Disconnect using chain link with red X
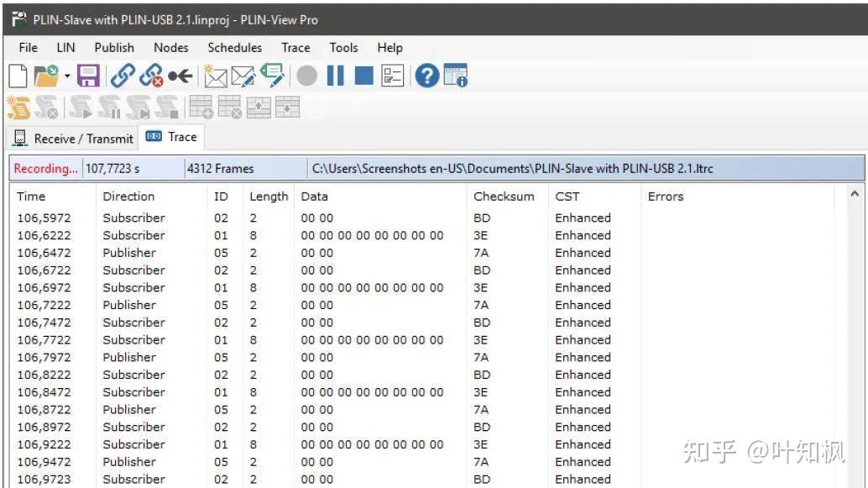Image resolution: width=868 pixels, height=488 pixels. click(151, 76)
